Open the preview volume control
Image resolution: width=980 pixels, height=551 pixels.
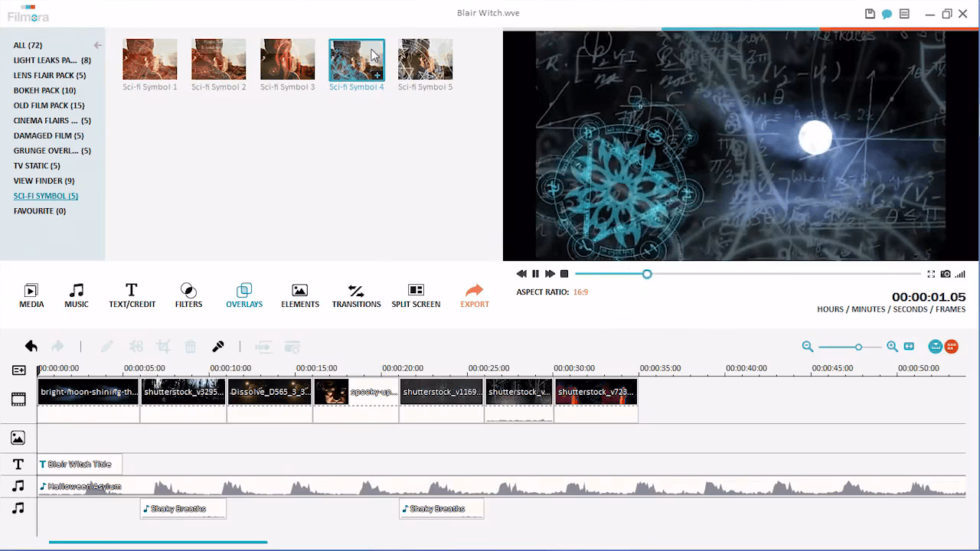[960, 274]
